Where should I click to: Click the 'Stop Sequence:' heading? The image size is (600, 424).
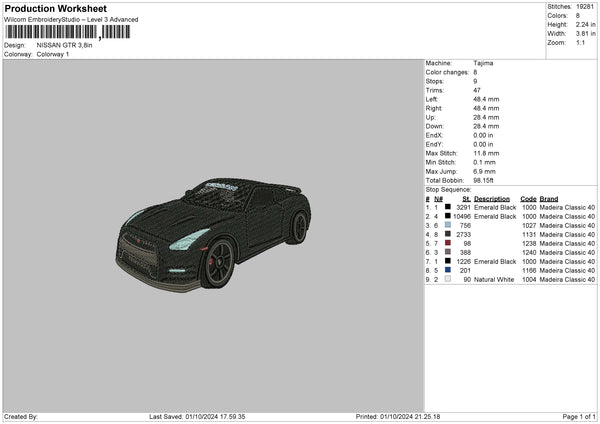pos(448,189)
